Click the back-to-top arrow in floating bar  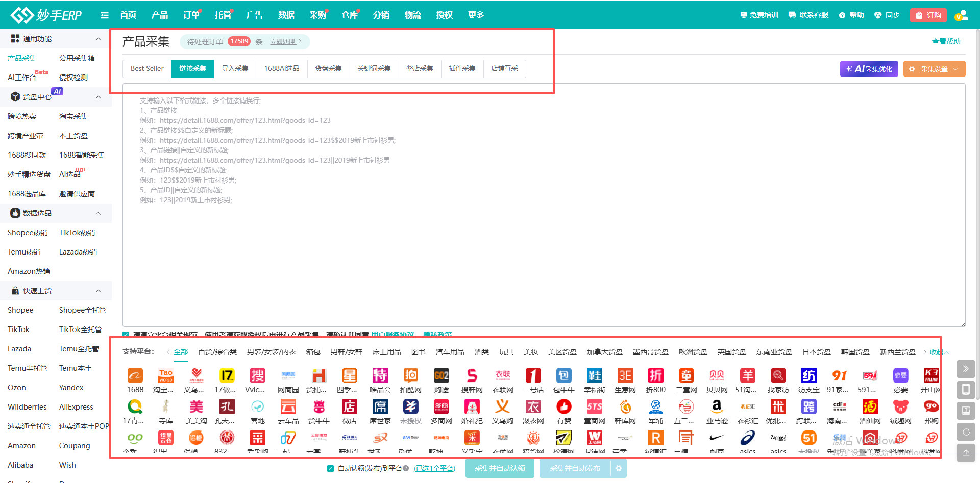966,452
